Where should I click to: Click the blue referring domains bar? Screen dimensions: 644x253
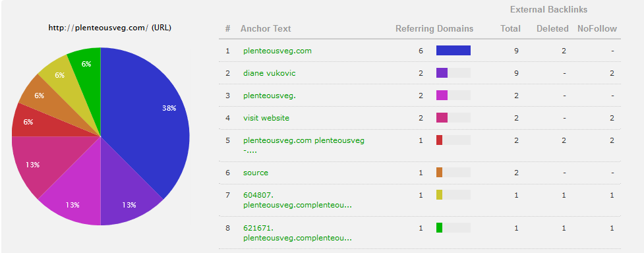454,51
